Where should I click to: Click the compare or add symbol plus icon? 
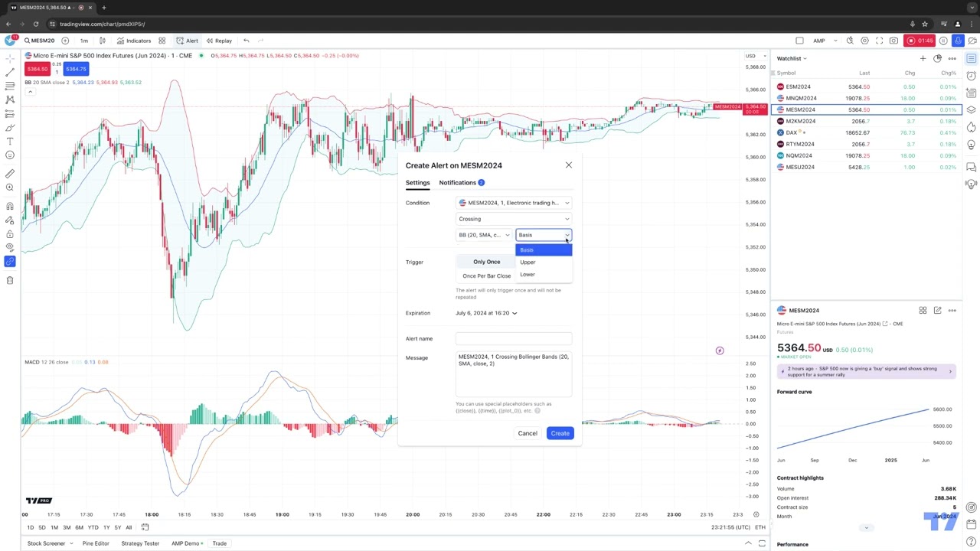[x=65, y=41]
